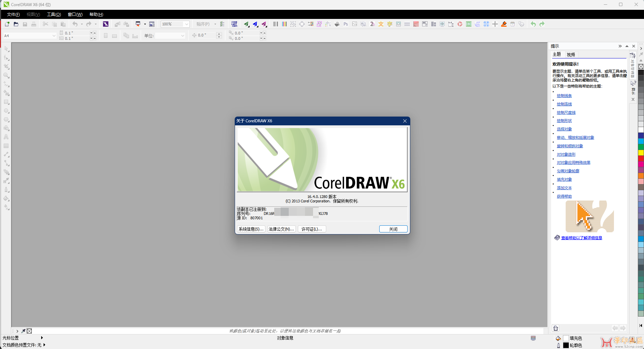
Task: Click the Save floppy disk icon
Action: [x=25, y=24]
